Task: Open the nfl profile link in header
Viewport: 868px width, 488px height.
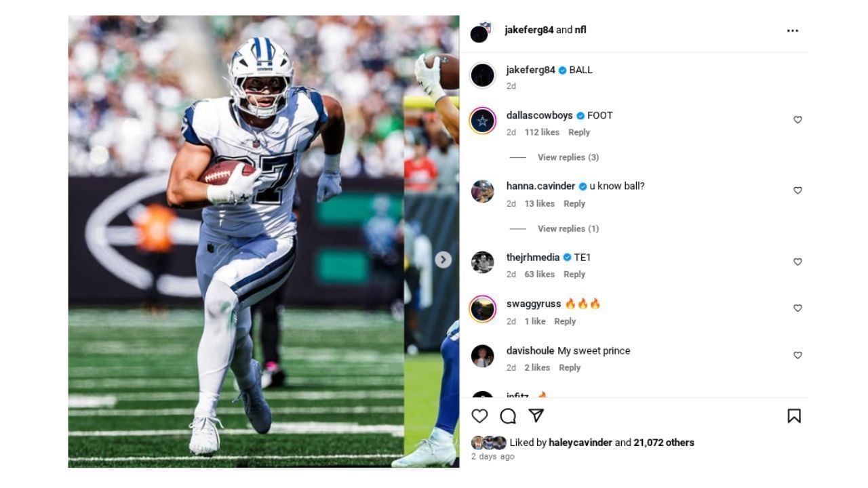Action: (x=580, y=30)
